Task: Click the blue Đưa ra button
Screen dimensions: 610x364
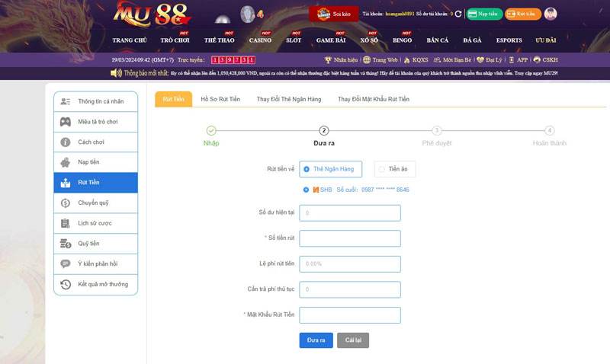Action: pyautogui.click(x=316, y=340)
